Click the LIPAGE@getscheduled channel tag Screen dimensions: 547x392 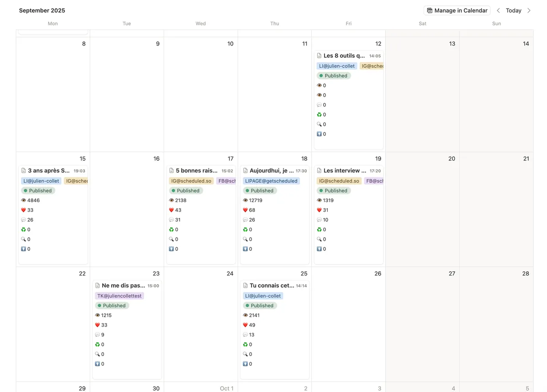(x=271, y=181)
